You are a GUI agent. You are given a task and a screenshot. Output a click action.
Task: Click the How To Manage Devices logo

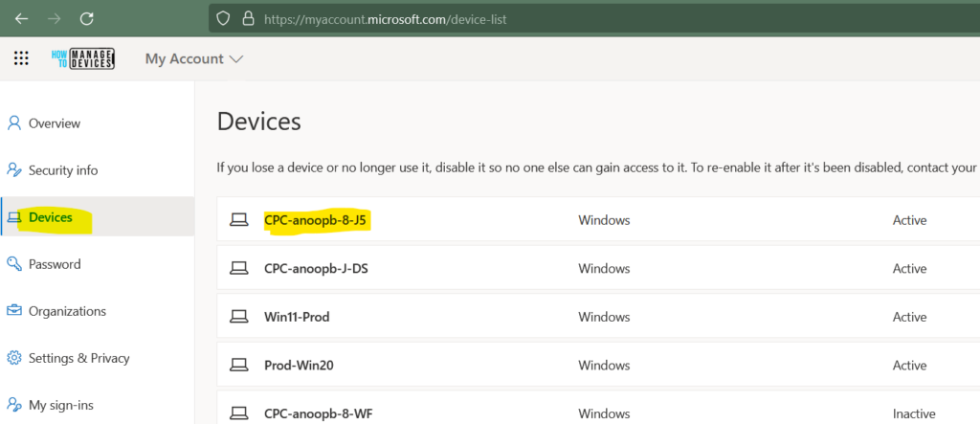tap(83, 58)
